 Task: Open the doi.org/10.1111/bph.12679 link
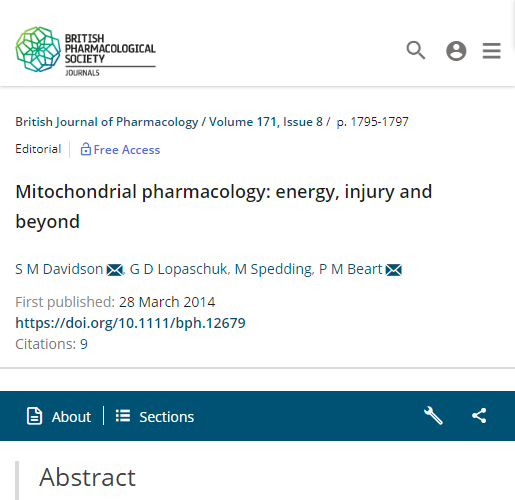[130, 323]
